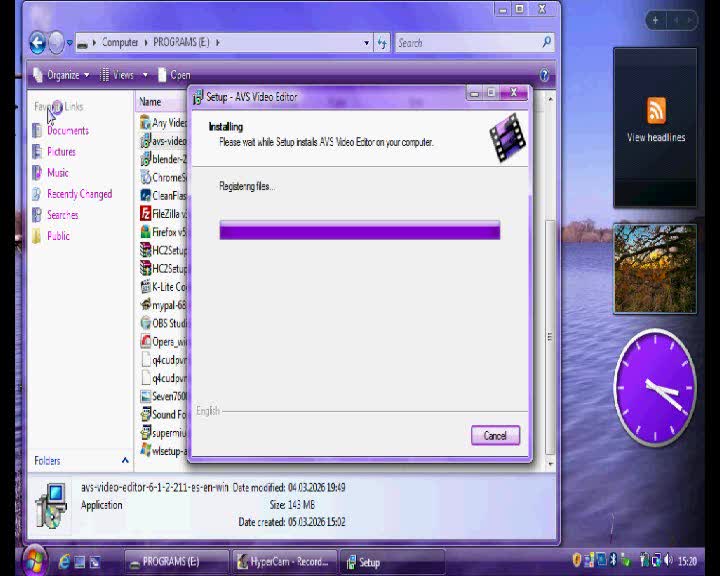Click the Back navigation arrow in Explorer
The width and height of the screenshot is (720, 576).
(x=38, y=43)
